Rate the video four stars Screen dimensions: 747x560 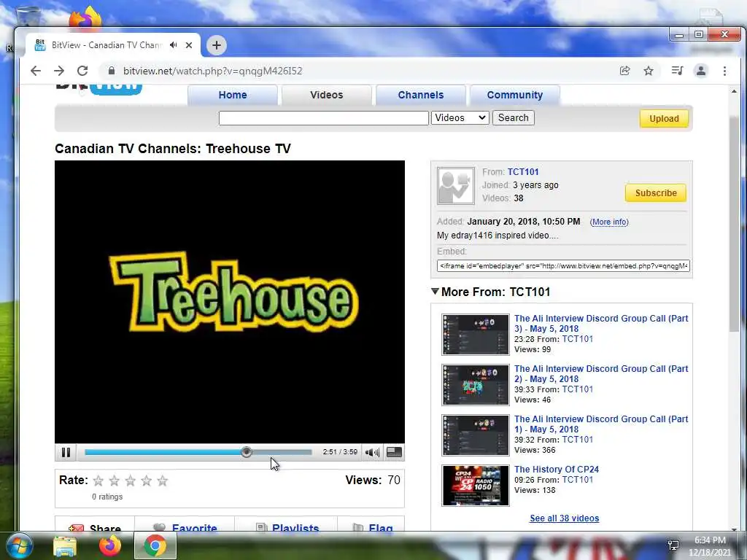pos(146,481)
